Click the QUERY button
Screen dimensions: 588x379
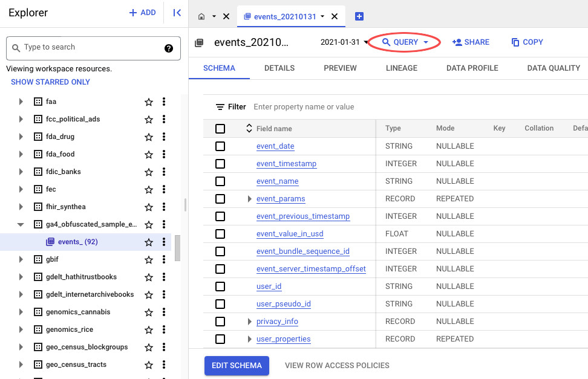click(405, 42)
